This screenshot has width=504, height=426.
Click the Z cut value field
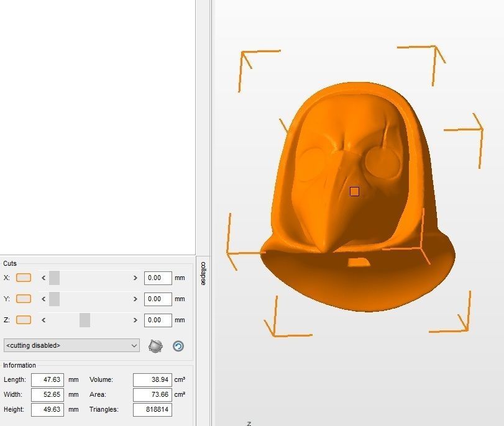[158, 320]
